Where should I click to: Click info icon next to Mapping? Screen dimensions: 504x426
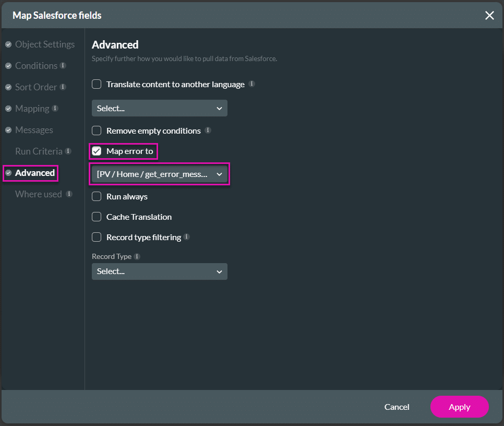click(55, 109)
